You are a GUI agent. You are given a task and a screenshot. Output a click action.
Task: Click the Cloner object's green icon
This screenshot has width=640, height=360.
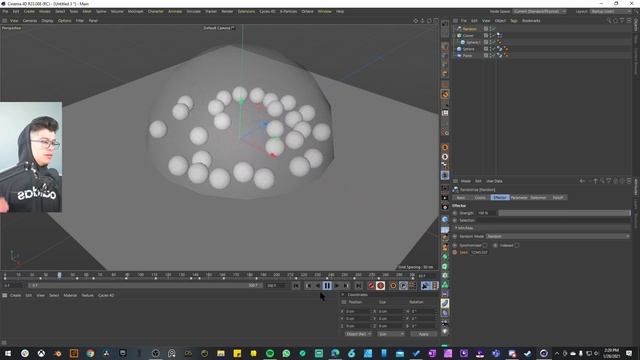459,36
